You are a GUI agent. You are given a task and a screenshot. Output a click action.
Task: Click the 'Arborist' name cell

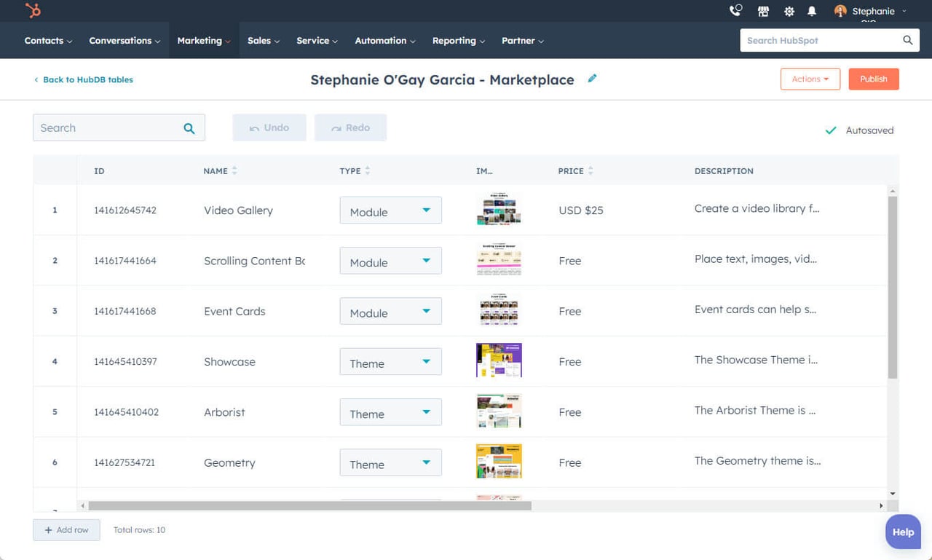coord(224,412)
